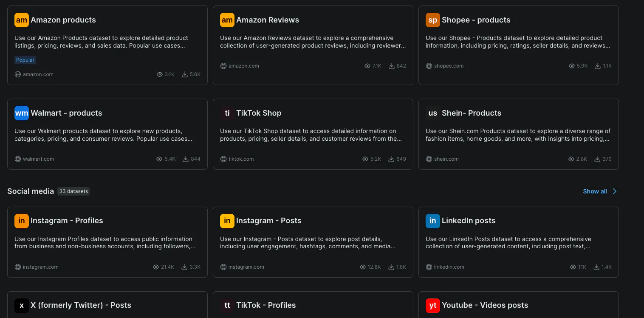Viewport: 644px width, 318px height.
Task: Click the views eye icon on LinkedIn posts card
Action: pos(573,267)
